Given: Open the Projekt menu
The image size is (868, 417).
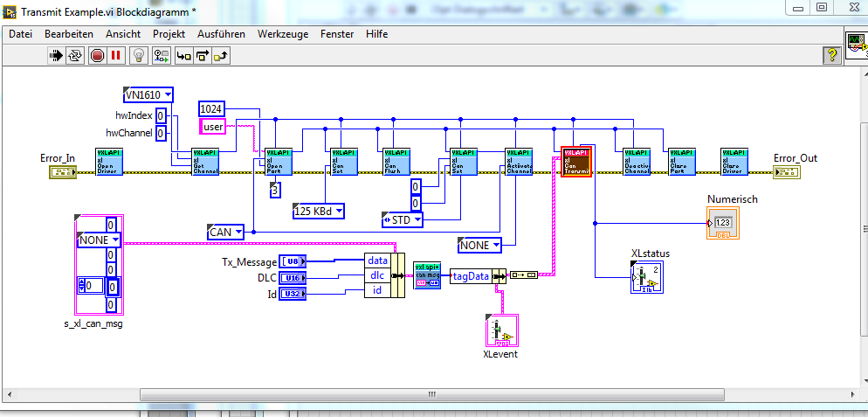Looking at the screenshot, I should pyautogui.click(x=169, y=34).
